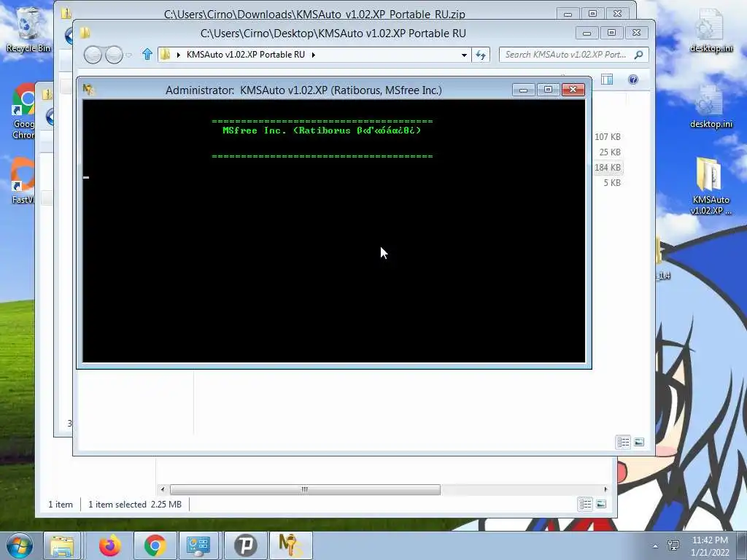Open recent locations dropdown beside Forward
747x560 pixels.
[x=128, y=55]
